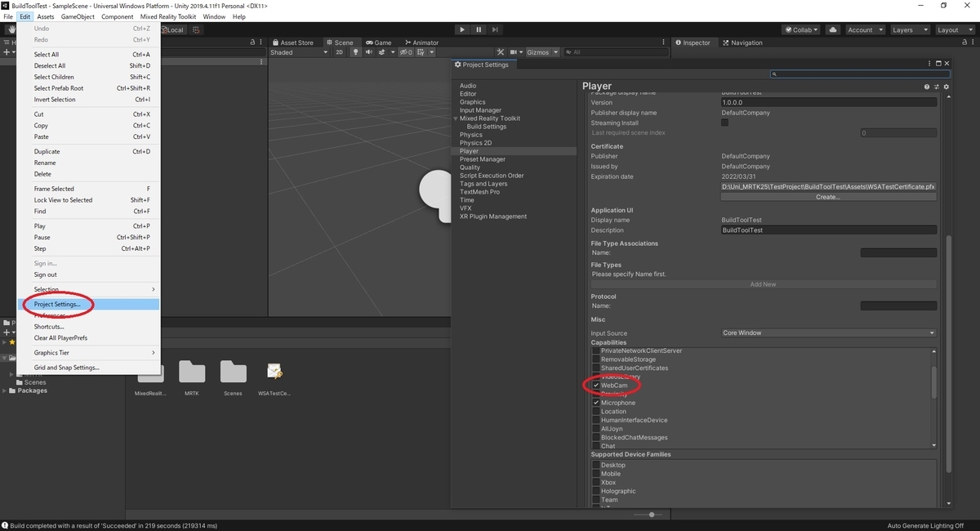The width and height of the screenshot is (980, 531).
Task: Select Quality in settings list
Action: 470,167
